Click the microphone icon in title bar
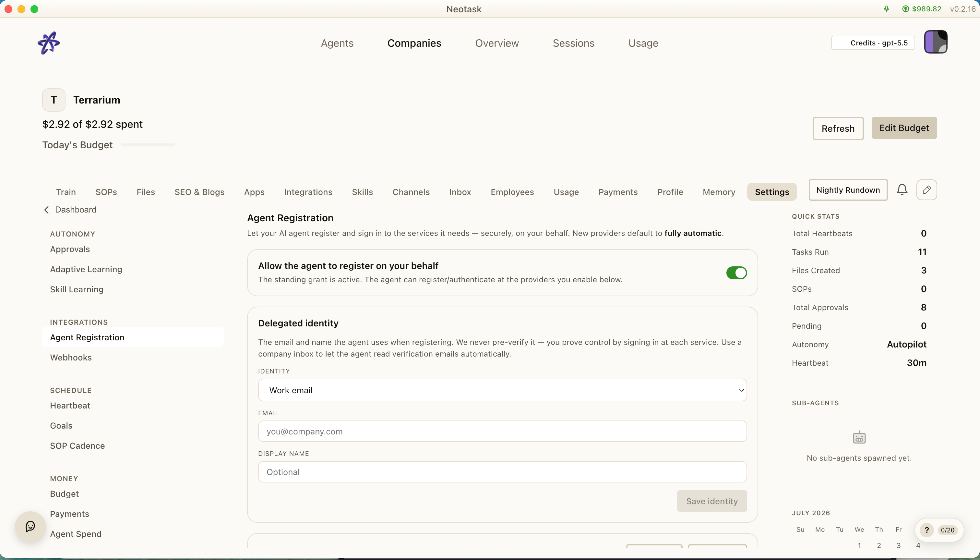 tap(886, 9)
